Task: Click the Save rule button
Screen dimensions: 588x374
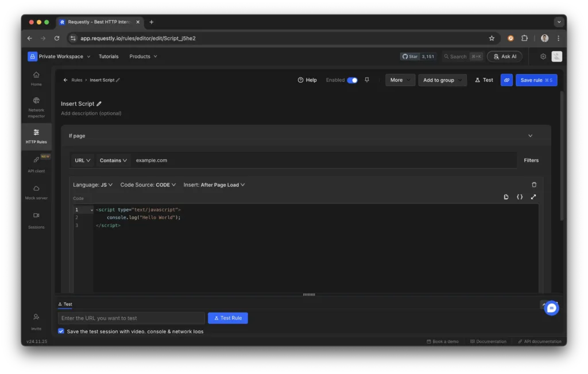Action: coord(536,80)
